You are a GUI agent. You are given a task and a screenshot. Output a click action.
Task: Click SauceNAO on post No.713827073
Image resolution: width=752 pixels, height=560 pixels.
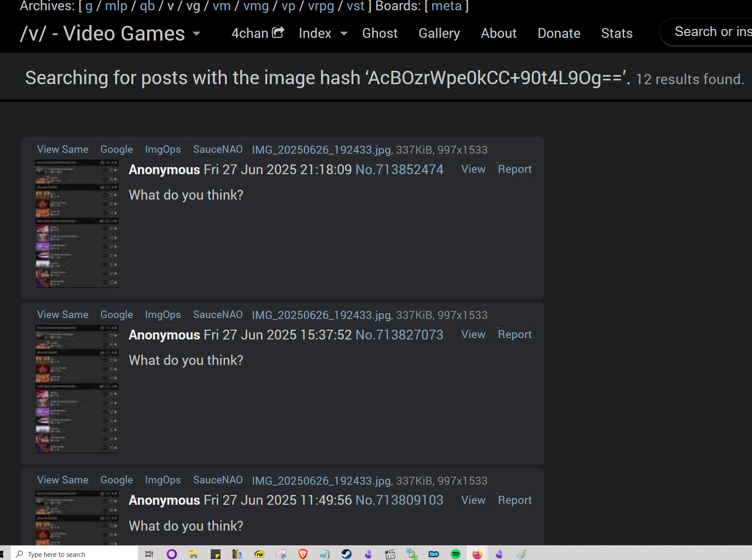pos(218,315)
